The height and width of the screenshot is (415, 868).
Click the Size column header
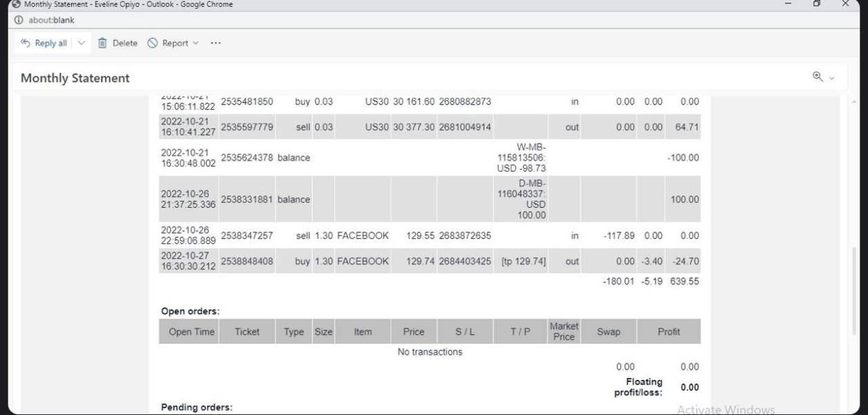[324, 332]
